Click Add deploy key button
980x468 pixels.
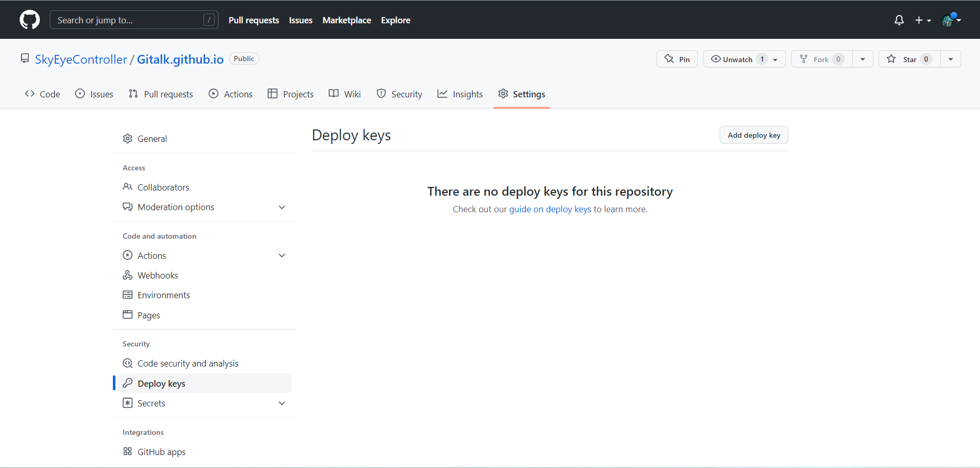click(754, 135)
